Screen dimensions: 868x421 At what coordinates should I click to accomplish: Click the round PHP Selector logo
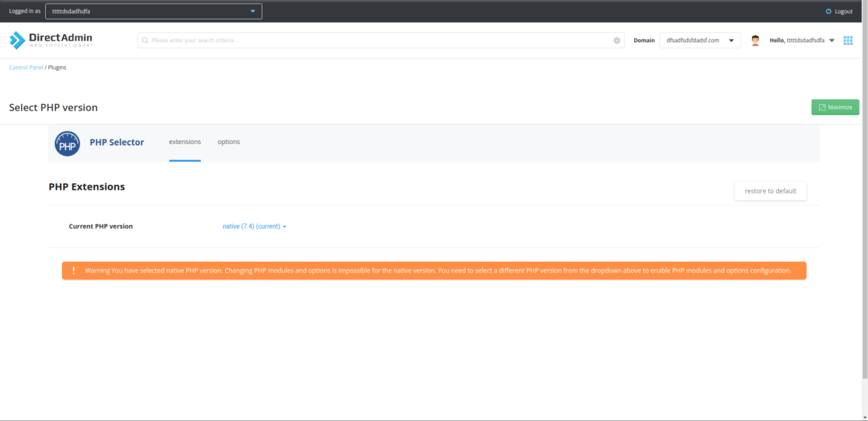(67, 144)
